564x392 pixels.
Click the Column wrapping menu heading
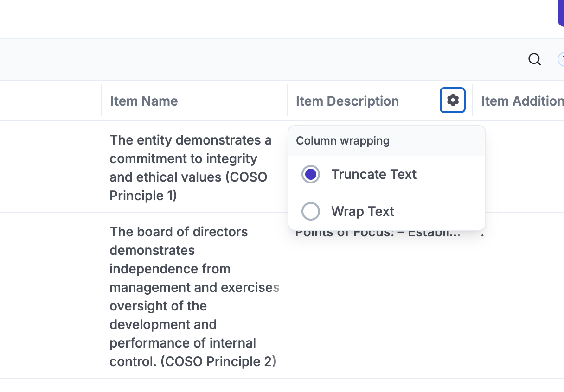pyautogui.click(x=343, y=141)
